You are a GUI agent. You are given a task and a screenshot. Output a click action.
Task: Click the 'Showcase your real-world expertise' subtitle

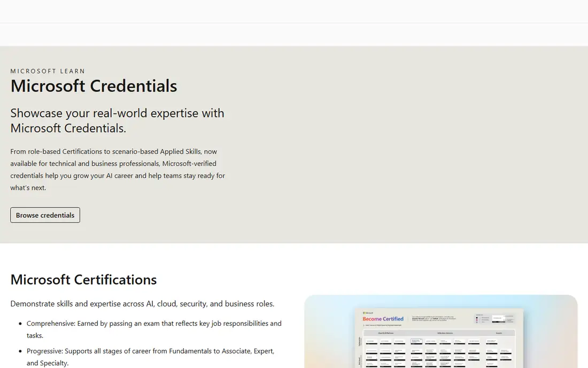(x=118, y=120)
